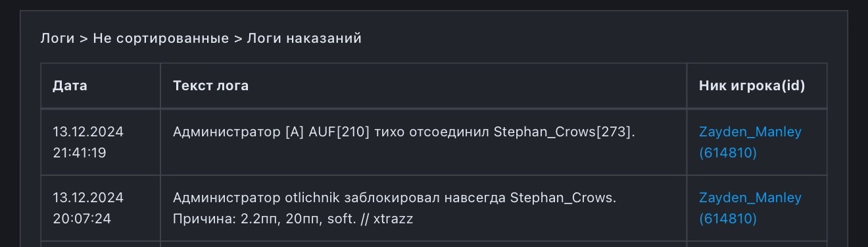Click the xtrazz text in the ban reason
The image size is (868, 247).
tap(393, 219)
